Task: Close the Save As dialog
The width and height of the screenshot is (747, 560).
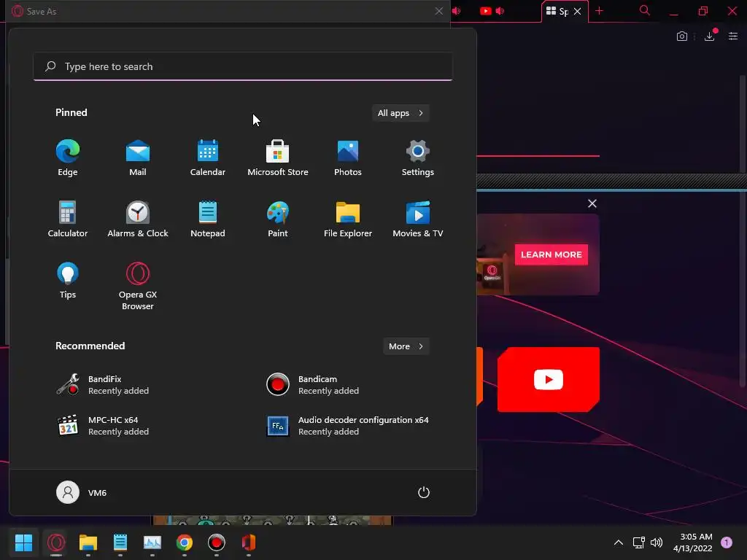Action: coord(438,11)
